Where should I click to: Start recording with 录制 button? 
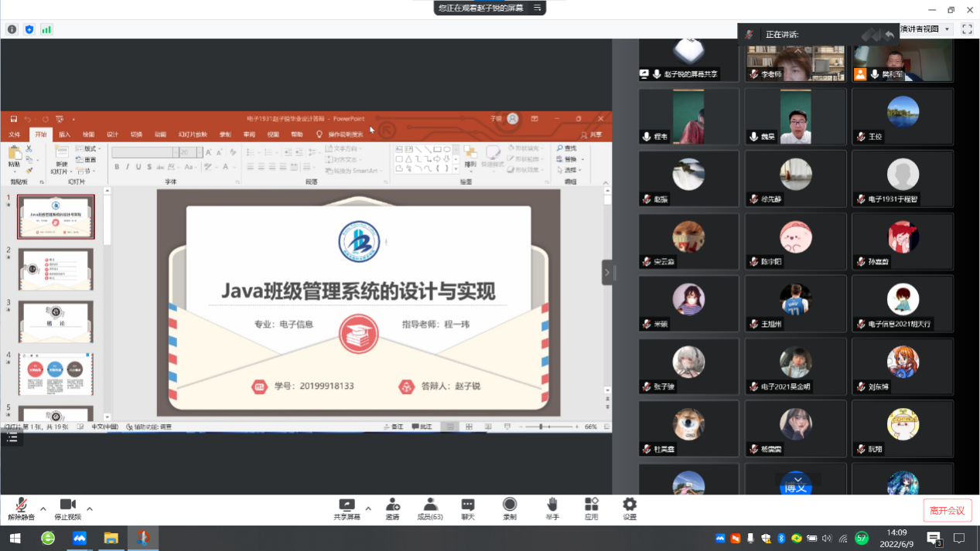coord(510,509)
